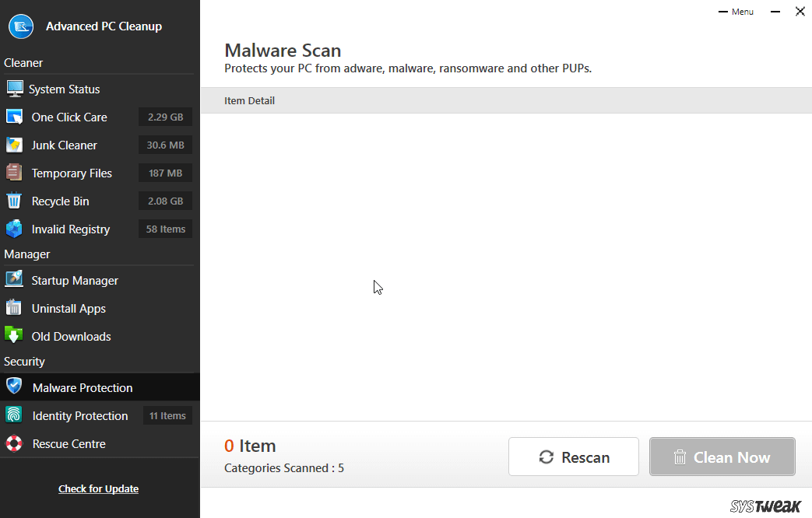
Task: Select the Old Downloads icon
Action: pyautogui.click(x=14, y=336)
